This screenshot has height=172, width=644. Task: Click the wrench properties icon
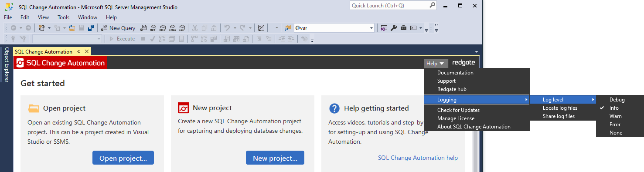point(394,28)
